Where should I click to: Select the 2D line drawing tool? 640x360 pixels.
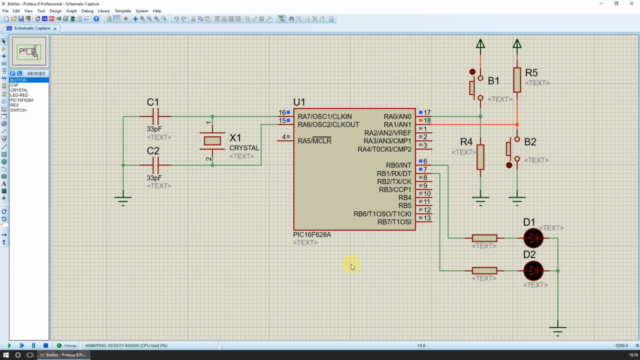[x=4, y=147]
